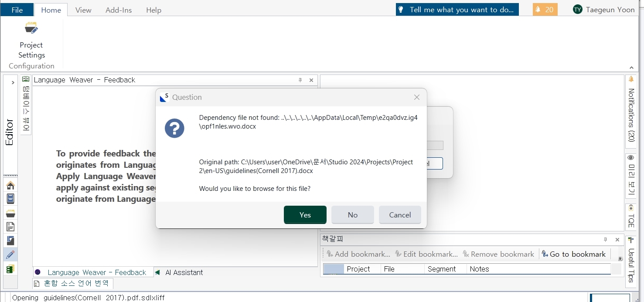Close the Language Weaver Feedback panel
The height and width of the screenshot is (302, 644).
point(311,80)
